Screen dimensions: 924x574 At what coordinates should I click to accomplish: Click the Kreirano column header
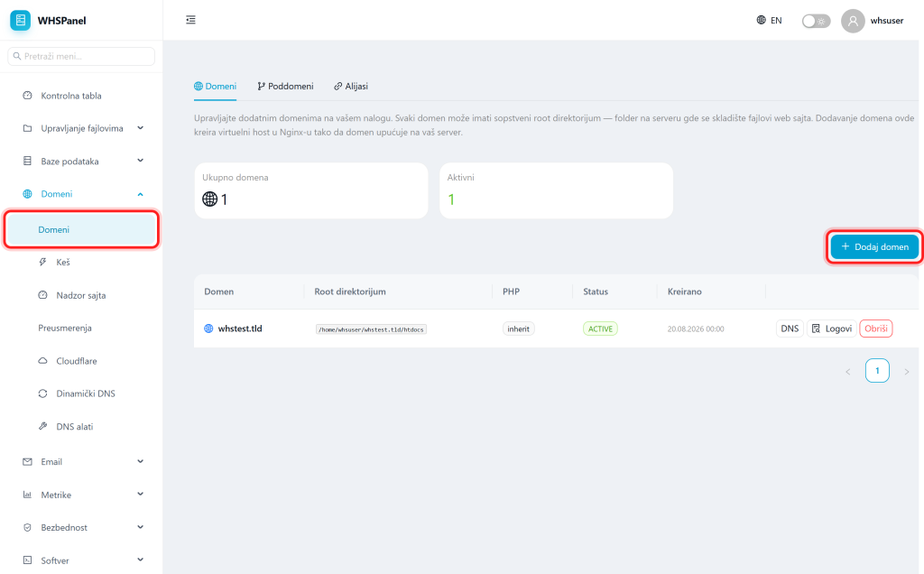tap(685, 292)
